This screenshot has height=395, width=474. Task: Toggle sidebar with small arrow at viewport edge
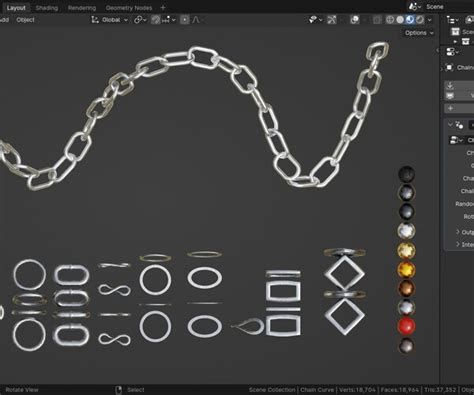[437, 50]
